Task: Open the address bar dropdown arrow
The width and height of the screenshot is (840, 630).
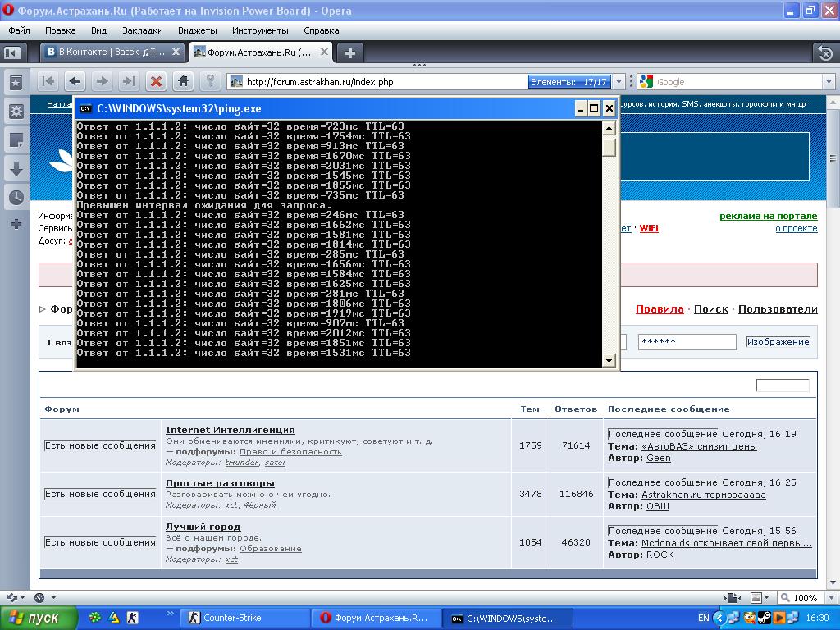Action: coord(619,81)
